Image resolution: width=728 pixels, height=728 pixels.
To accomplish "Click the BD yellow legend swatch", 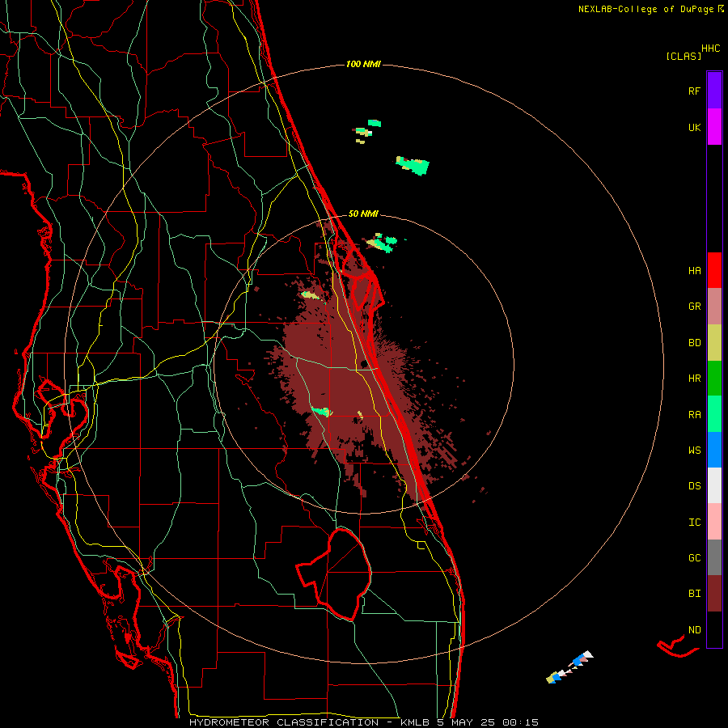I will (714, 343).
